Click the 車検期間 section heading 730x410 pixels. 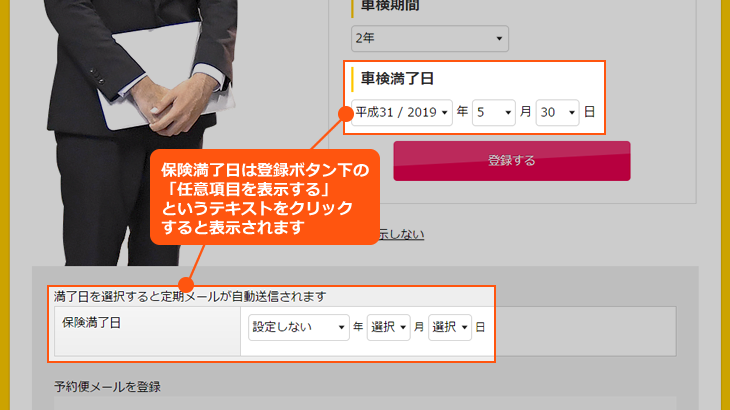tap(390, 6)
